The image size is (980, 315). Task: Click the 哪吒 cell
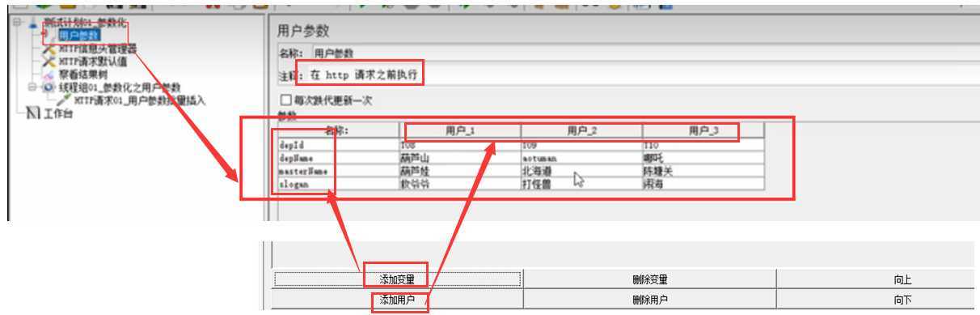click(x=703, y=158)
